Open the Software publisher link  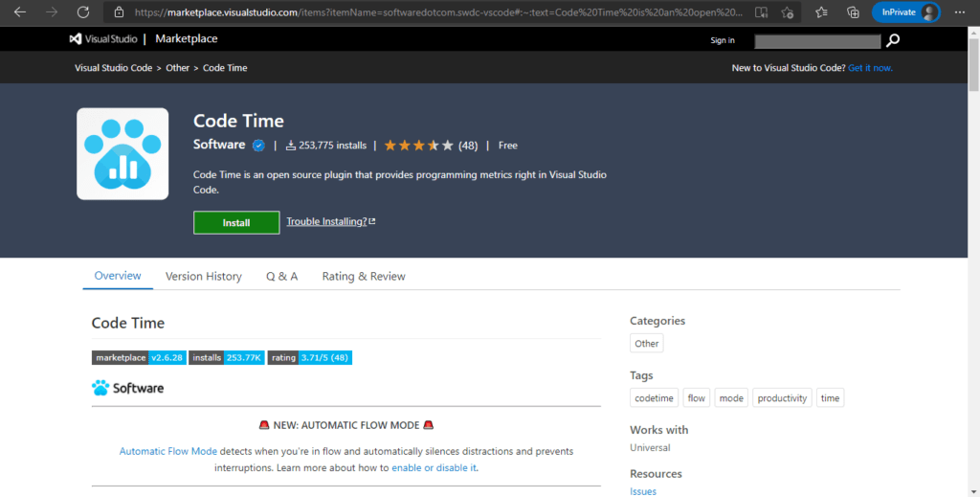[219, 145]
